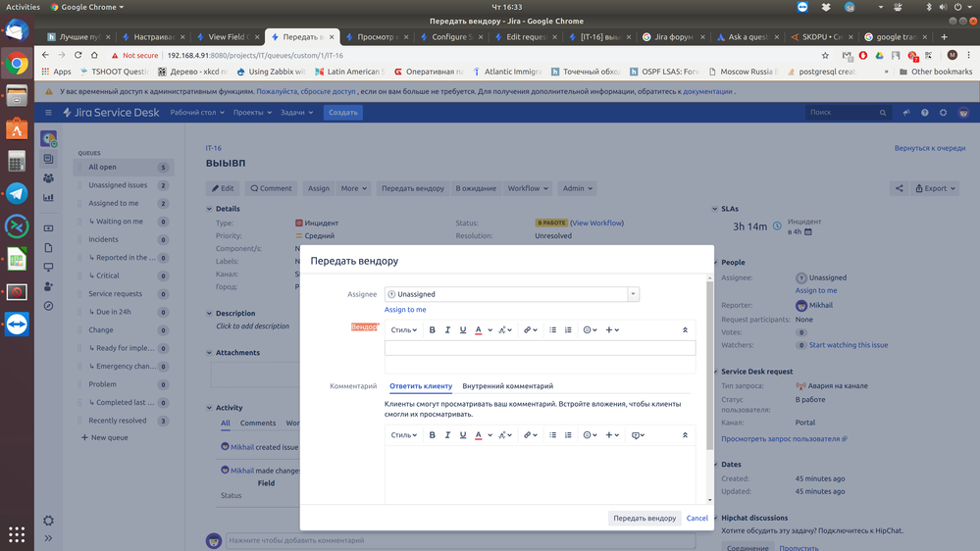Collapse the comment editor toolbar

point(685,434)
